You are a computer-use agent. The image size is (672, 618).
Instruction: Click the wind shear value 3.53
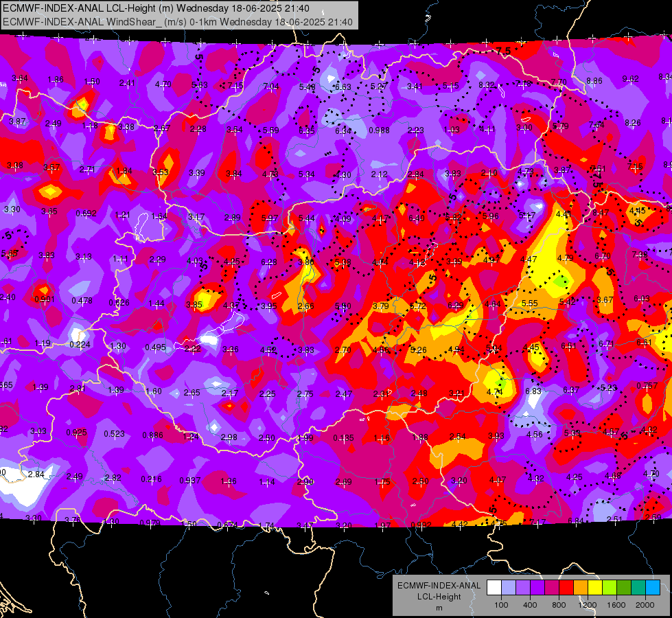click(161, 172)
